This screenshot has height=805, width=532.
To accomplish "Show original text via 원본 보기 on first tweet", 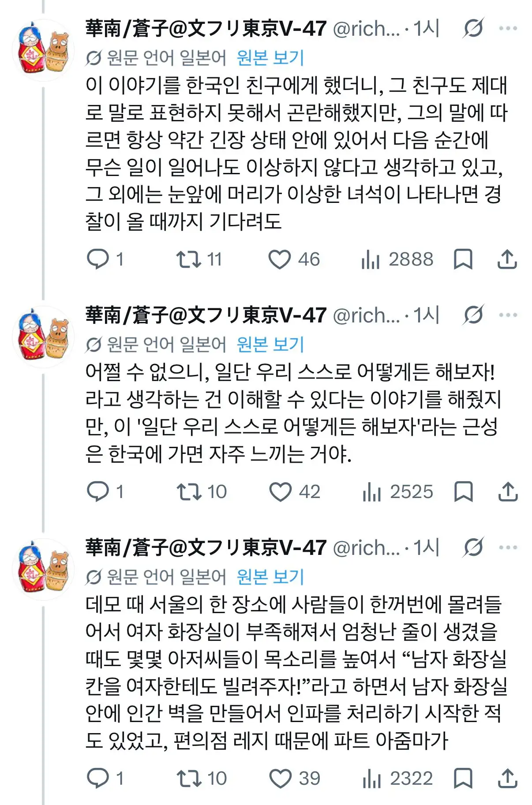I will click(x=270, y=57).
